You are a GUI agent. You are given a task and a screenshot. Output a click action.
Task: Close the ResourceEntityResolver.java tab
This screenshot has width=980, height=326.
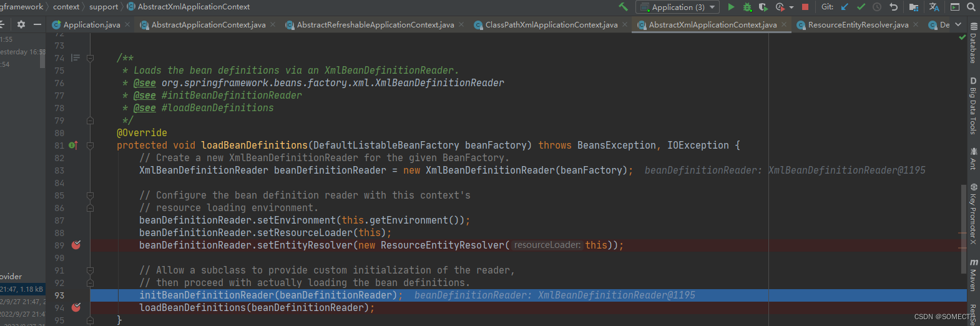tap(916, 24)
